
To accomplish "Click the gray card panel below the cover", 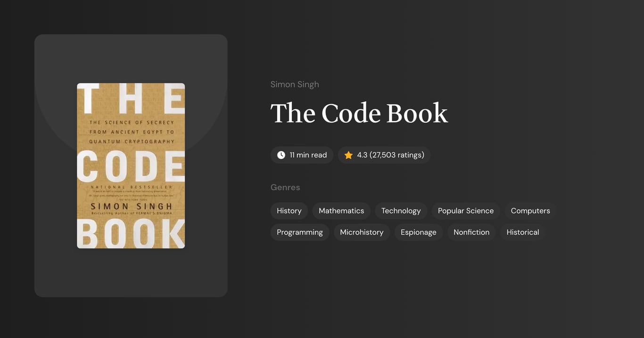I will pyautogui.click(x=131, y=273).
